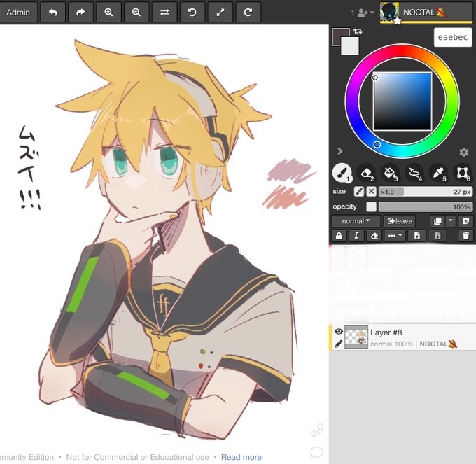Viewport: 476px width, 464px height.
Task: Select the Eraser tool (2)
Action: pyautogui.click(x=366, y=173)
